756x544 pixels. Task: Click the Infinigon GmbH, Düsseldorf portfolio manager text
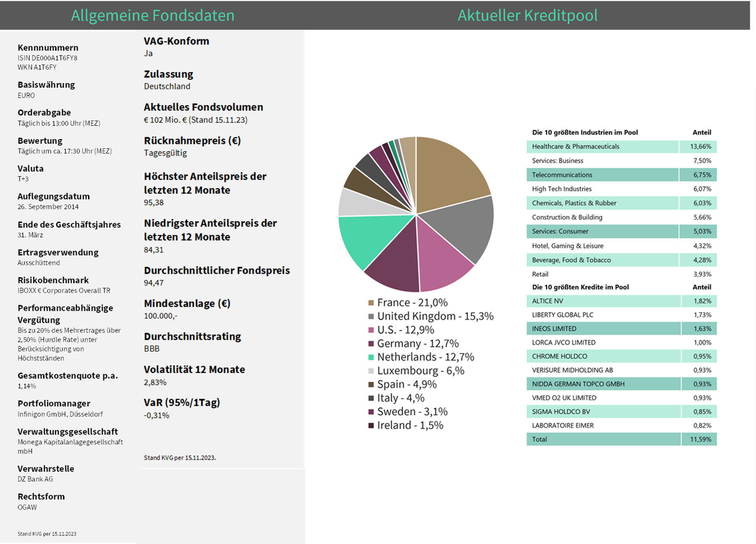point(60,414)
